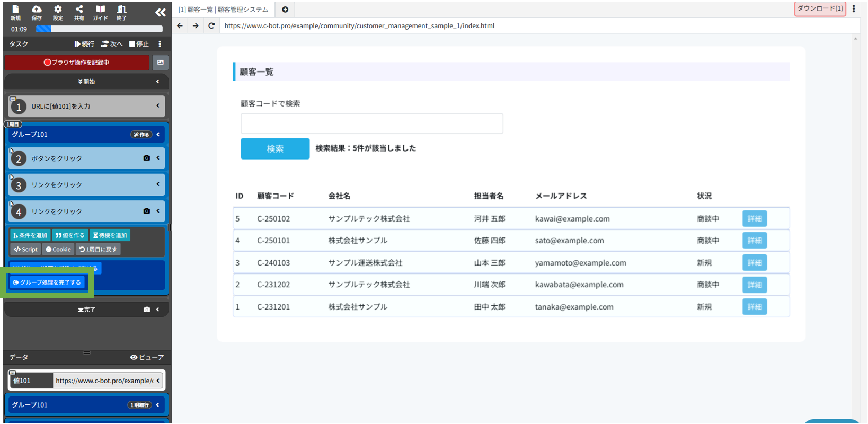Open the task panel three-dot menu
The height and width of the screenshot is (424, 868).
[160, 44]
